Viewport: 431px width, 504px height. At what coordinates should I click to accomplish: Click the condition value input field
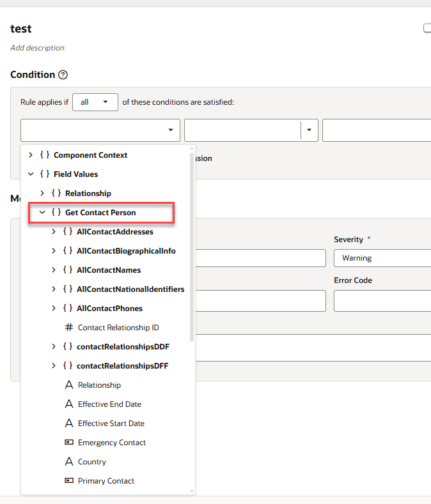pos(377,130)
